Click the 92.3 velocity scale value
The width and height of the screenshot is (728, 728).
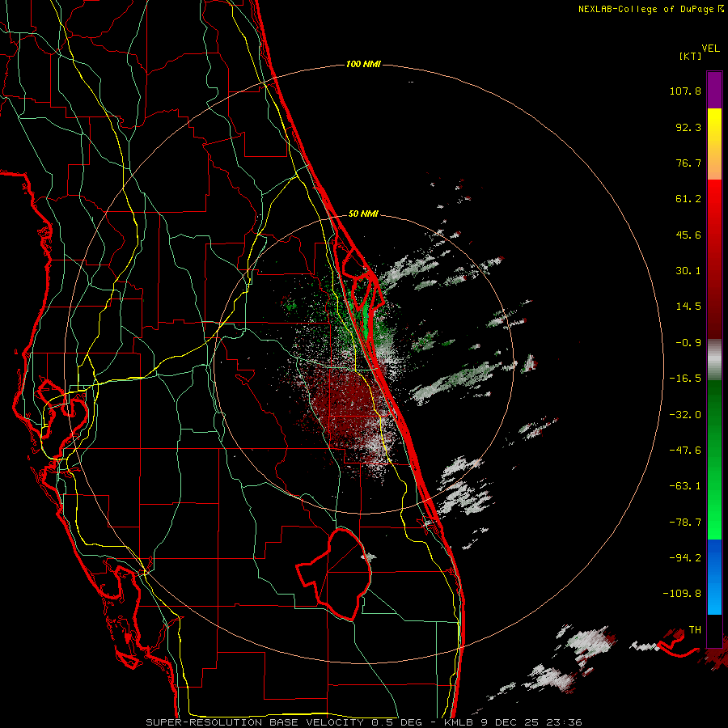coord(688,127)
